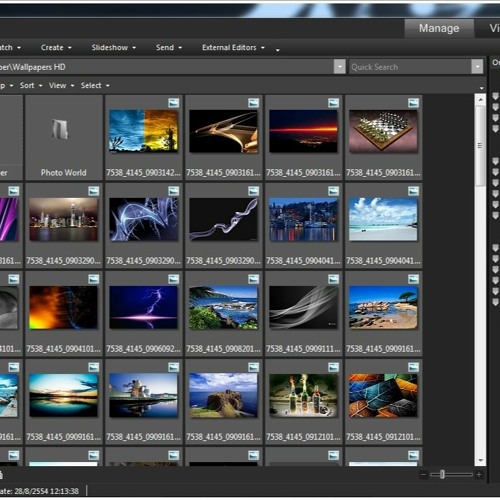Click the filename 7538_4145_0908201...

pos(223,349)
